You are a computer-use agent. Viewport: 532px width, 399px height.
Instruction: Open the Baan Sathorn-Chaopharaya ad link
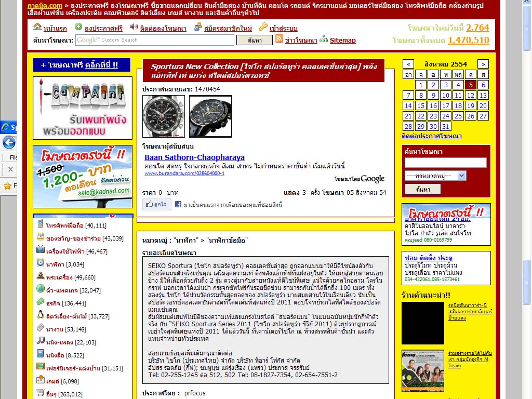(x=194, y=157)
